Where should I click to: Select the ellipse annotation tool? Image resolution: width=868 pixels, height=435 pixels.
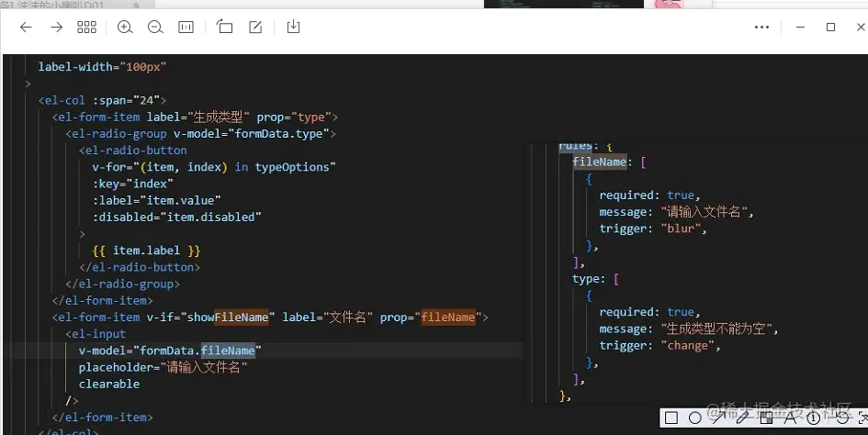coord(694,418)
